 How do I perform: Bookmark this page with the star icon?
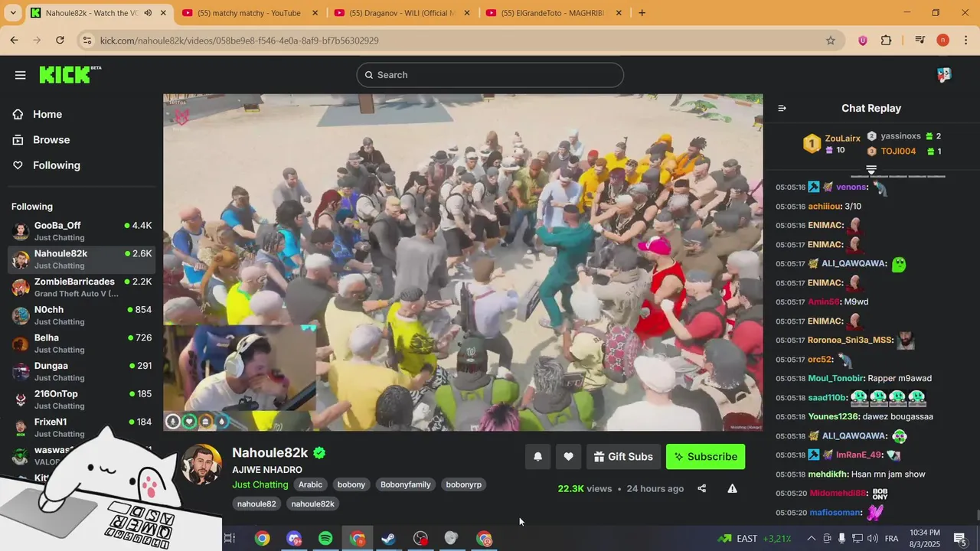[x=831, y=41]
